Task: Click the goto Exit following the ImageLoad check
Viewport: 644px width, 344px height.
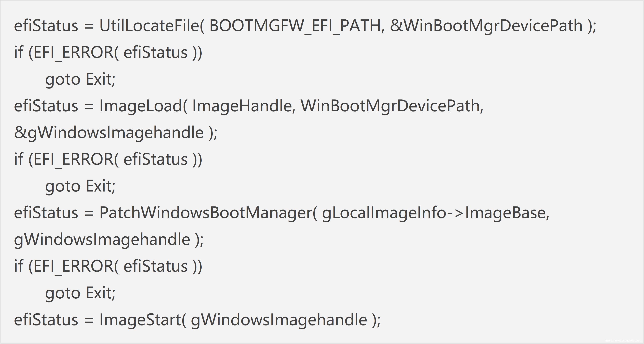Action: coord(80,186)
